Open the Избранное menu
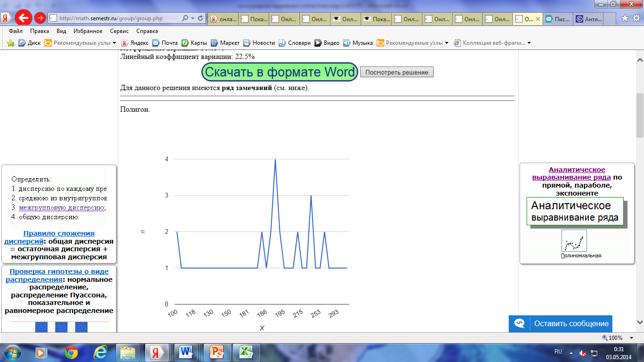This screenshot has height=362, width=644. [x=88, y=31]
